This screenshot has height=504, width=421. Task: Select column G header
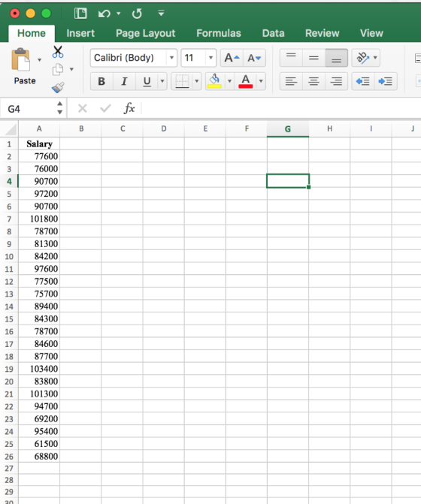click(x=288, y=129)
